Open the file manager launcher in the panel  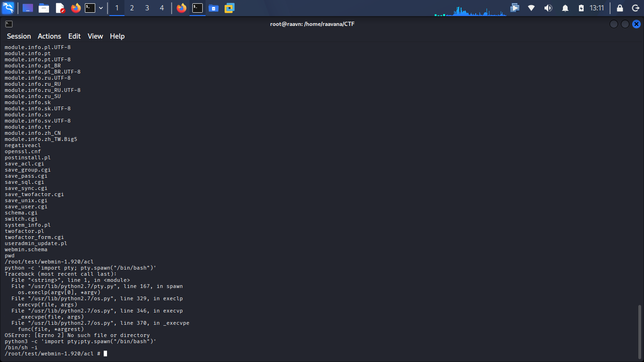(44, 8)
